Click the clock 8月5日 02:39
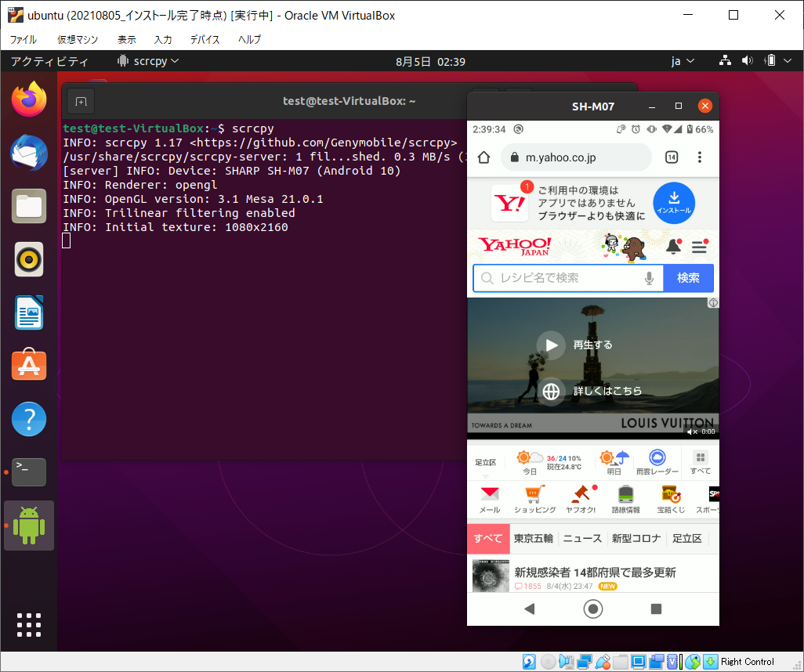Image resolution: width=804 pixels, height=672 pixels. tap(430, 62)
